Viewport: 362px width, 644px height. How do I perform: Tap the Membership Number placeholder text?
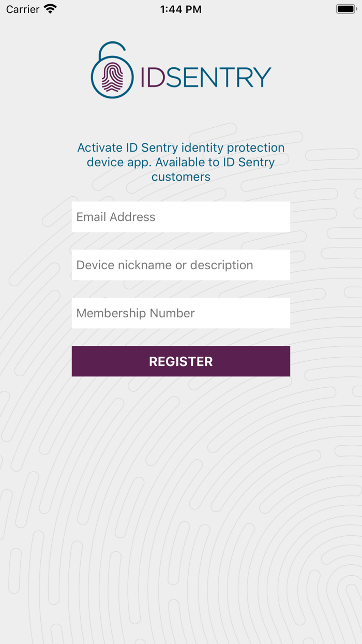(135, 313)
